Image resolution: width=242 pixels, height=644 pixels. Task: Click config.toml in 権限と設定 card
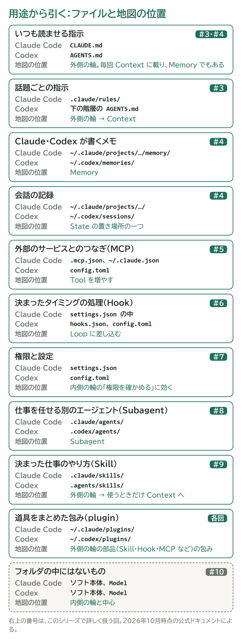(x=90, y=378)
